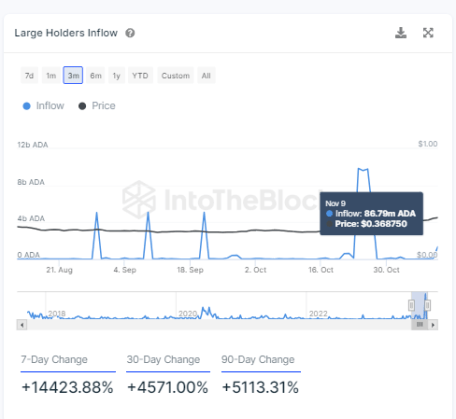Grab the left range handle in navigator
Image resolution: width=456 pixels, height=419 pixels.
pos(411,305)
